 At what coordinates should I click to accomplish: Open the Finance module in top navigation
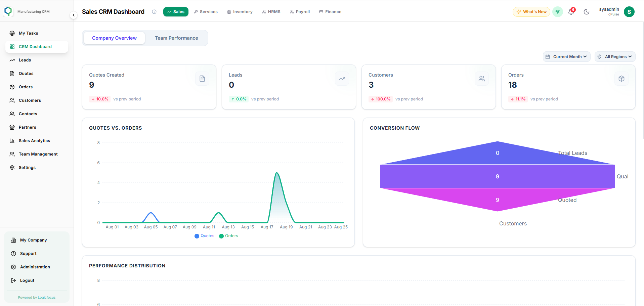point(330,12)
